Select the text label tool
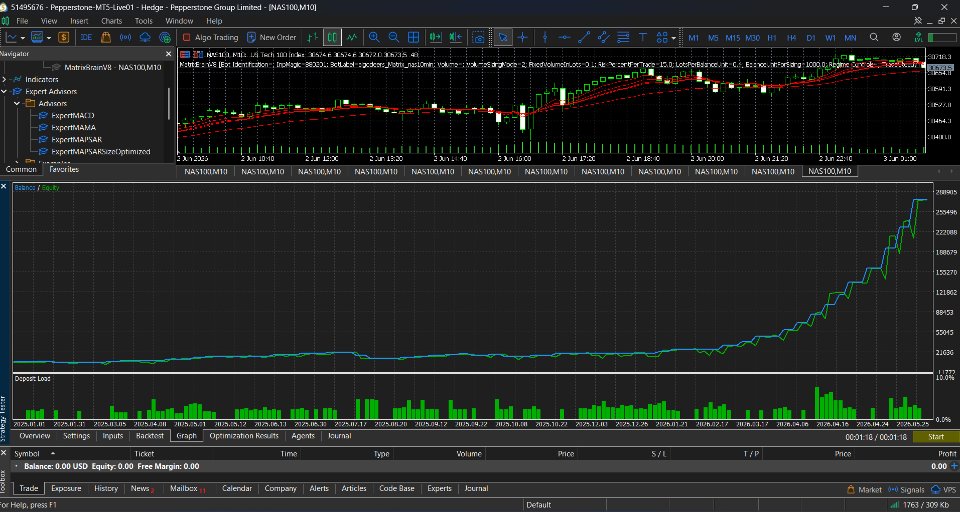The height and width of the screenshot is (512, 960). click(643, 37)
